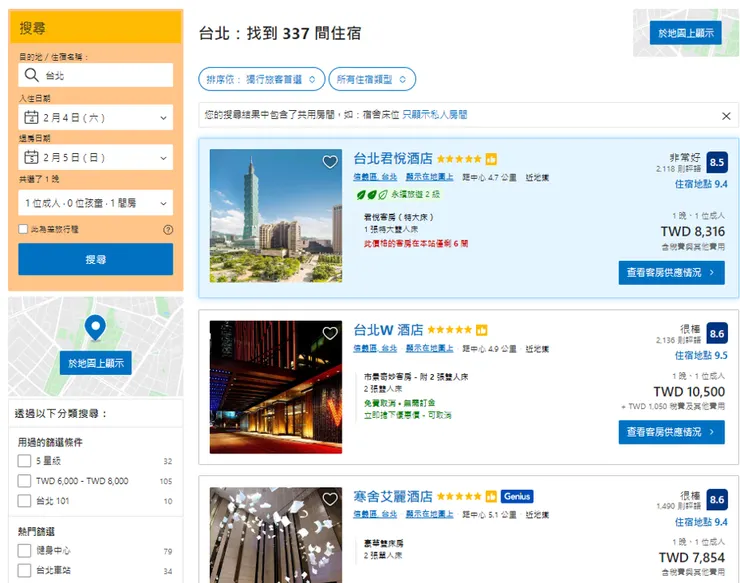Click the price TWD 8,316
Image resolution: width=740 pixels, height=583 pixels.
click(x=692, y=231)
